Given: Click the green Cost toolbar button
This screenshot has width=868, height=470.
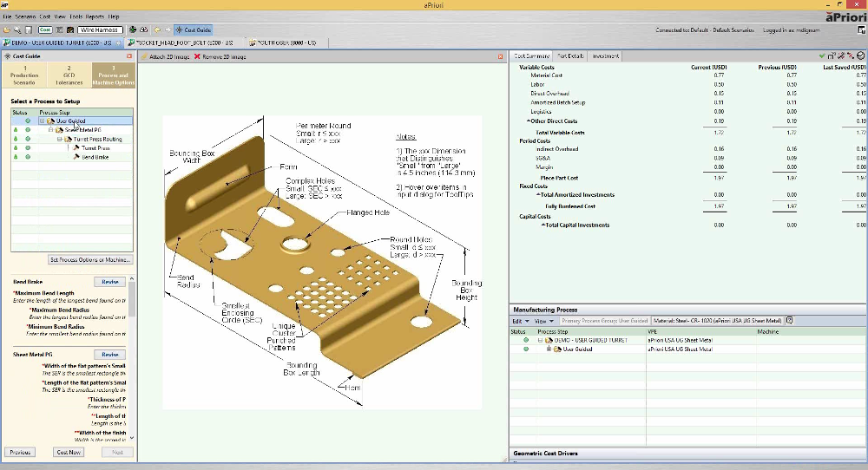Looking at the screenshot, I should 45,29.
